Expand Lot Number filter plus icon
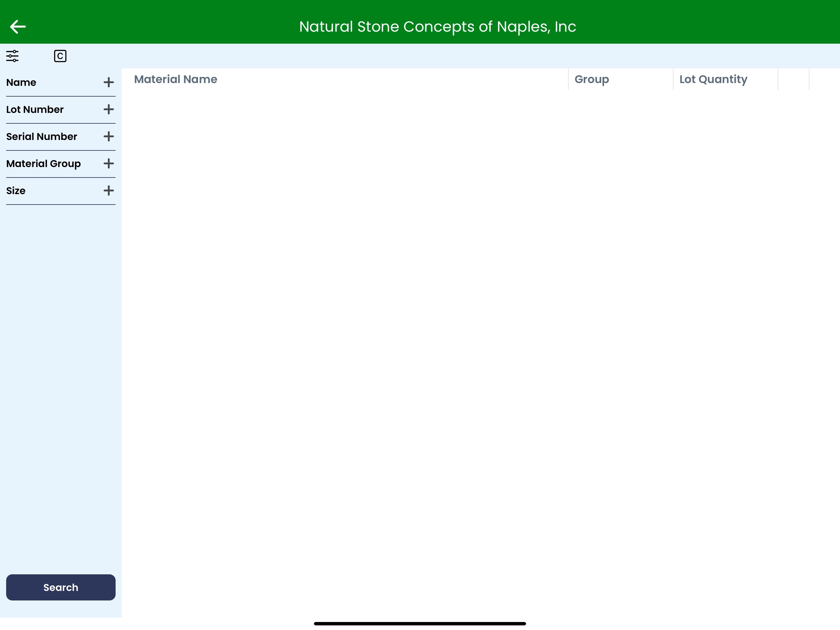 click(109, 110)
